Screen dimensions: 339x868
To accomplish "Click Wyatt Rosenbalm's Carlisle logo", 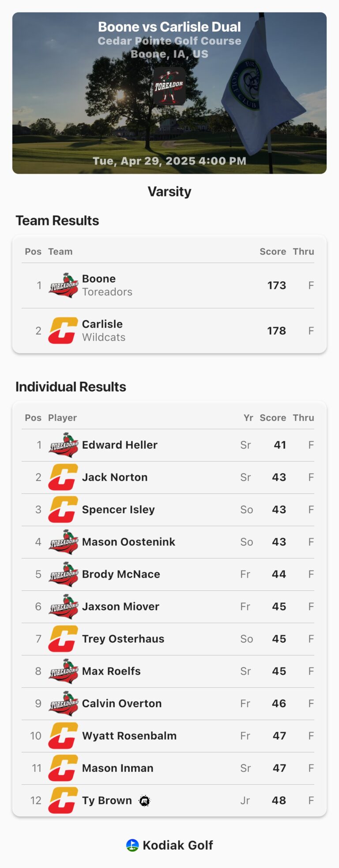I will pyautogui.click(x=63, y=736).
